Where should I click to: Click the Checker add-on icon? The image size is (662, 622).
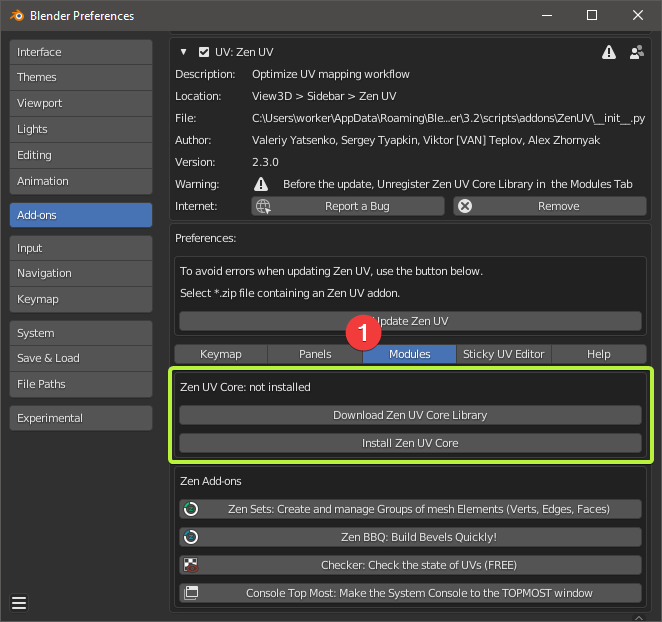[190, 565]
